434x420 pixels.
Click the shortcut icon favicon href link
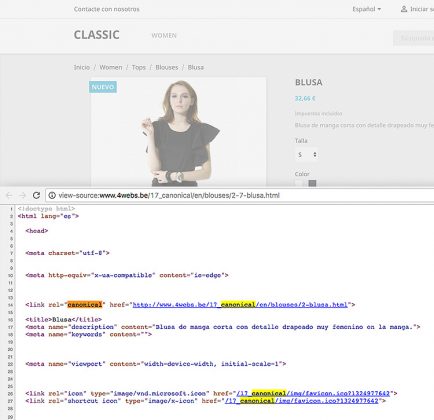pyautogui.click(x=302, y=401)
